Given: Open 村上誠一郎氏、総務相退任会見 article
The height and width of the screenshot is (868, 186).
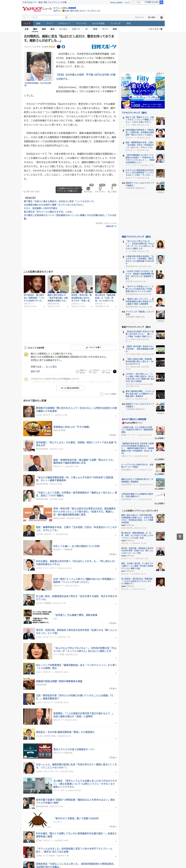Looking at the screenshot, I should (x=76, y=598).
